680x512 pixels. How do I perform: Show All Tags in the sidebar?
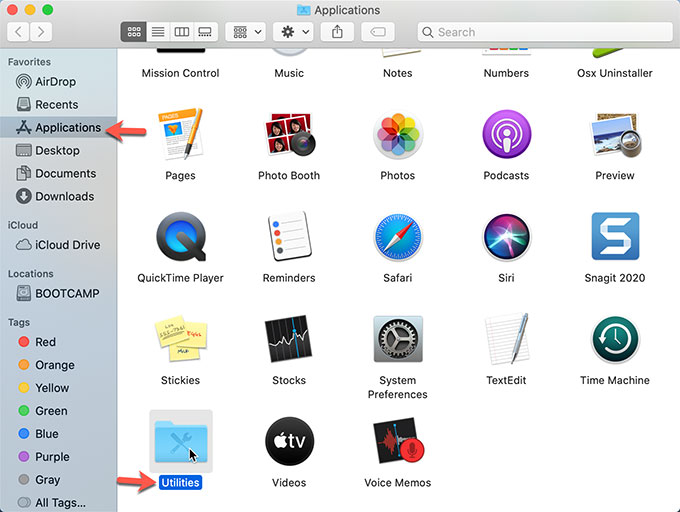[x=58, y=502]
